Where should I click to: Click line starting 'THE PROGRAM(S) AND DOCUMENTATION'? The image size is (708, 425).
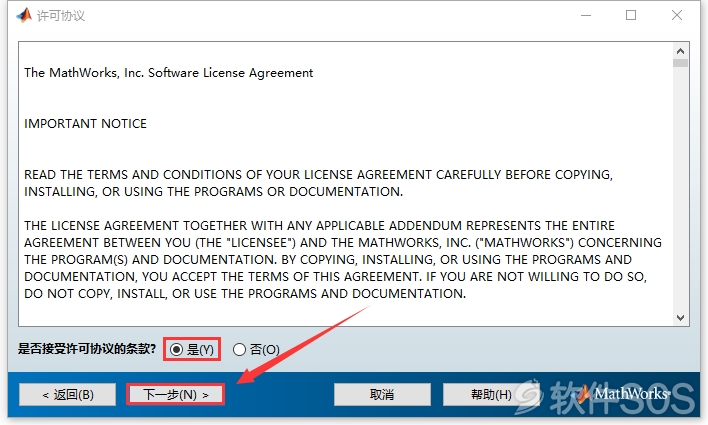(328, 260)
